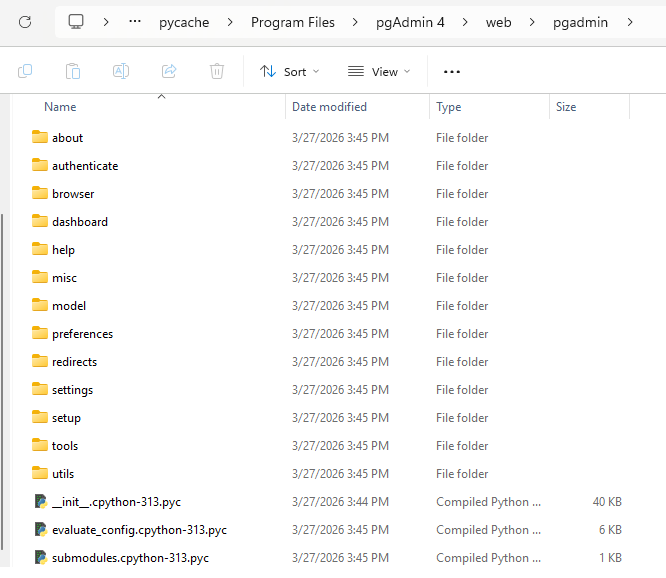Select the settings folder icon
The height and width of the screenshot is (578, 666).
(40, 389)
